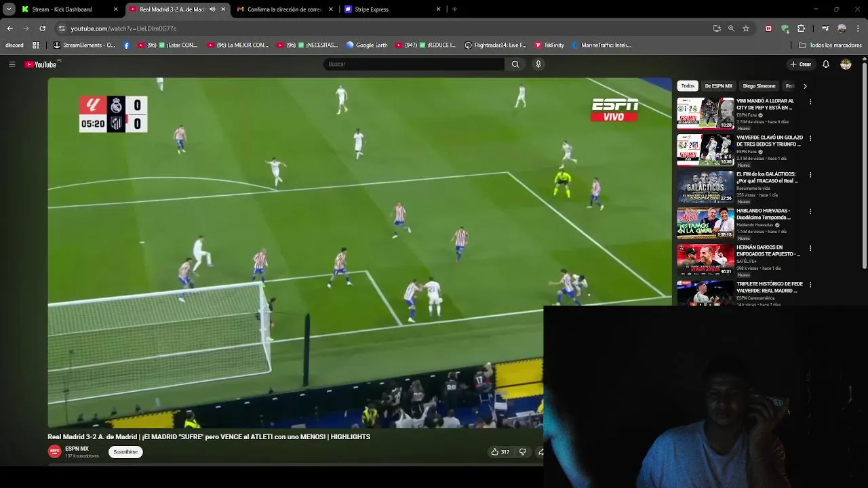Switch to the Gmail Confirma la dirección tab
Screen dimensions: 868x488
pyautogui.click(x=285, y=9)
